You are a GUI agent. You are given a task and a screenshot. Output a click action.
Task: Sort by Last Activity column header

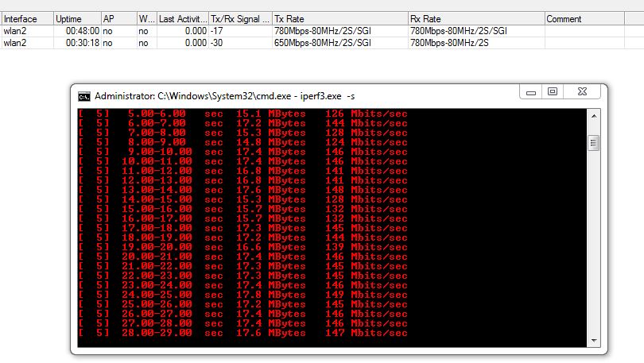(x=183, y=19)
